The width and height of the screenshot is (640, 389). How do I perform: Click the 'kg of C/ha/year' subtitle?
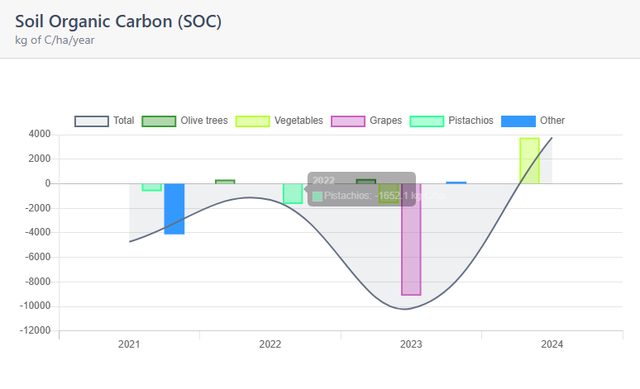(55, 40)
